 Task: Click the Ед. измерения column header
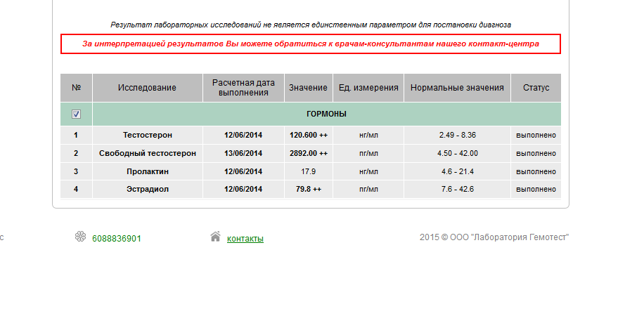coord(368,88)
